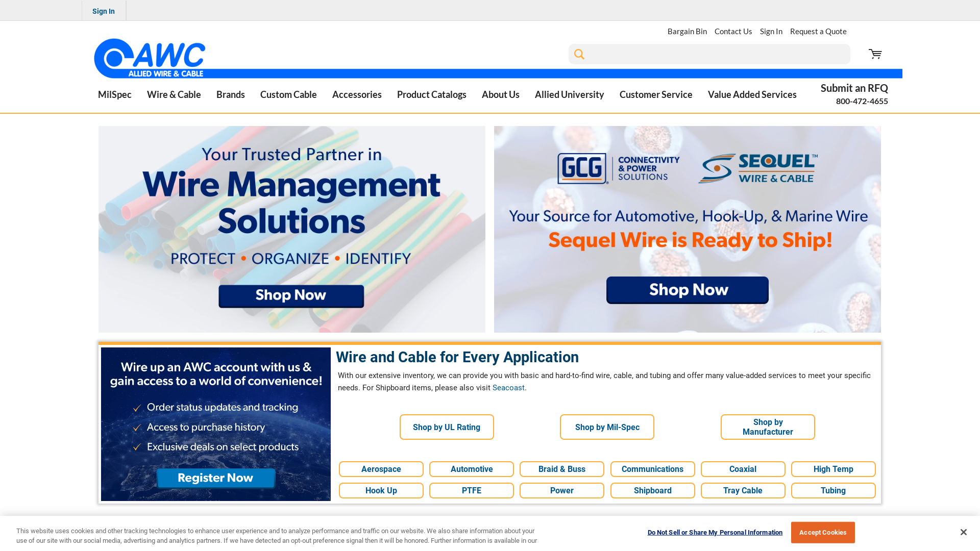This screenshot has width=980, height=551.
Task: Open the Product Catalogs menu
Action: click(432, 94)
